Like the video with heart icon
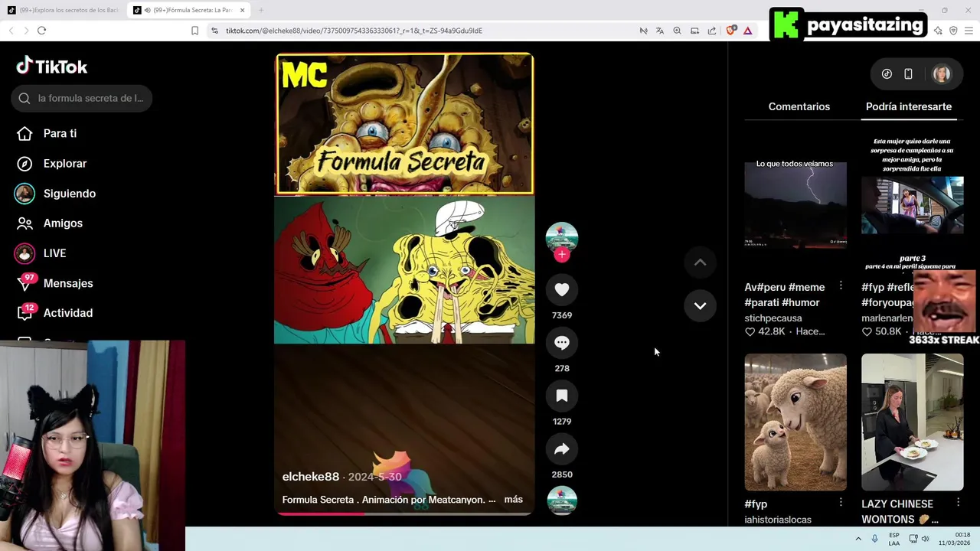 tap(562, 289)
